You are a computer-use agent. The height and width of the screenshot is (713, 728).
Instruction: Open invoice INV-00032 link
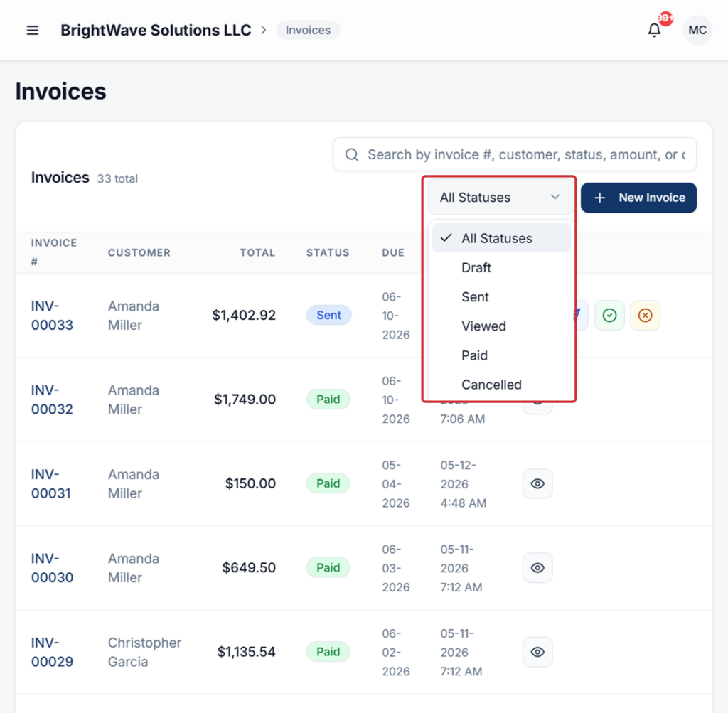point(52,400)
